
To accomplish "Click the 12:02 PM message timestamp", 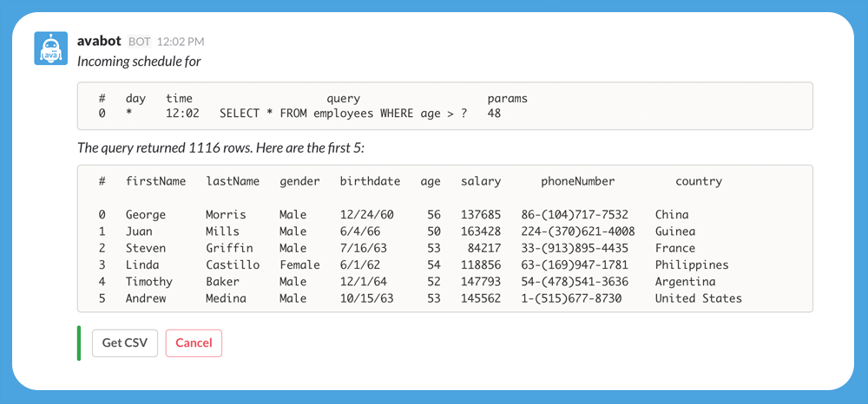I will (181, 42).
